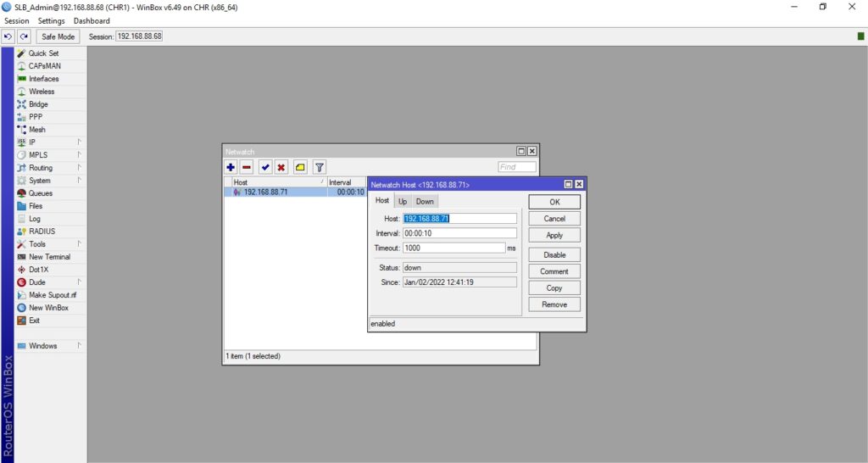The width and height of the screenshot is (868, 463).
Task: Open the CAPsMAN menu entry
Action: [x=44, y=66]
